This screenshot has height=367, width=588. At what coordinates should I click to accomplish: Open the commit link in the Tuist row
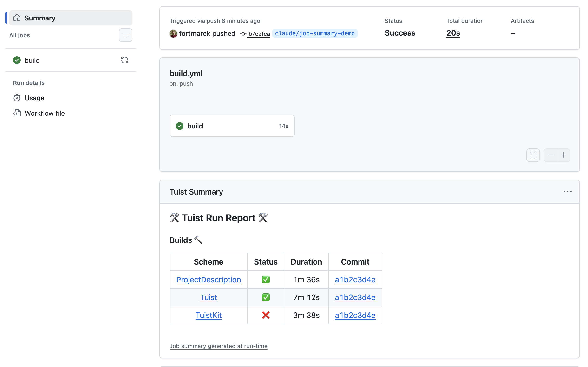[355, 297]
